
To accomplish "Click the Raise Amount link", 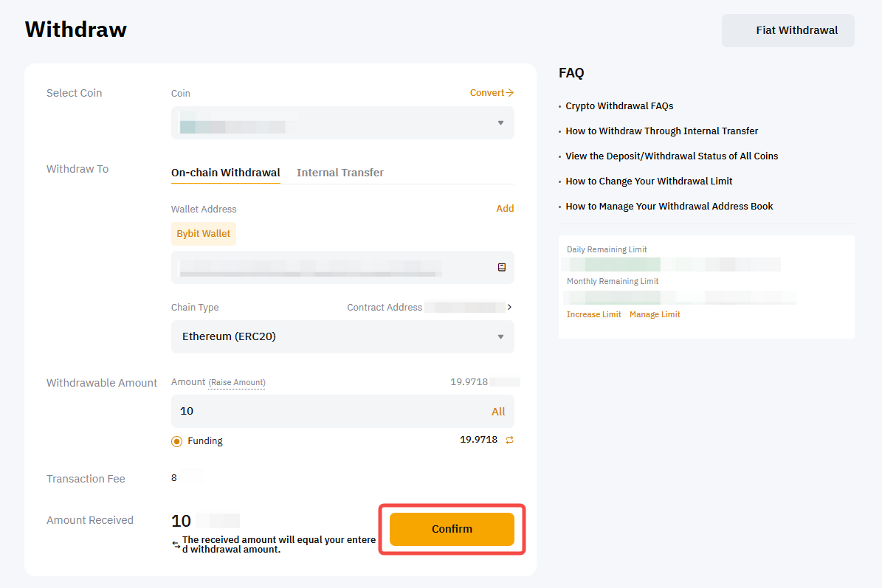I will 237,382.
